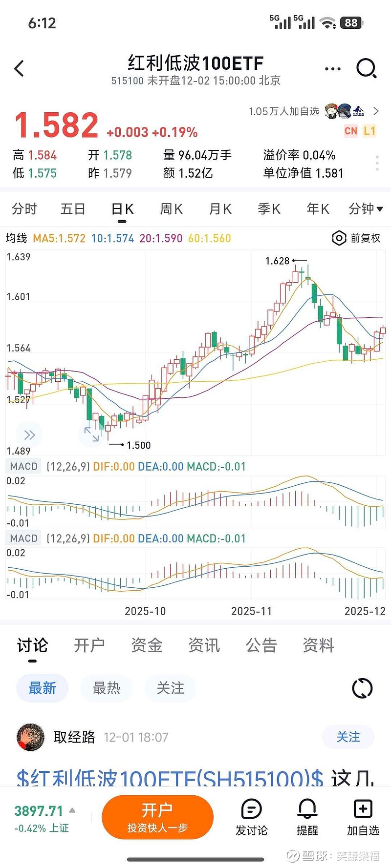Select the 周K chart tab
Image resolution: width=391 pixels, height=868 pixels.
[171, 209]
